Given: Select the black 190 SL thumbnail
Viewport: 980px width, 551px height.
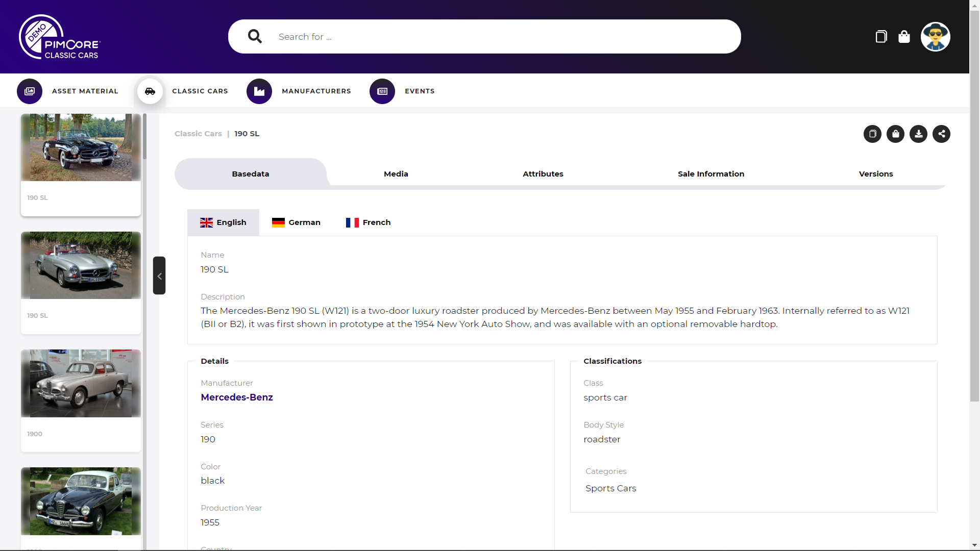Looking at the screenshot, I should [81, 147].
